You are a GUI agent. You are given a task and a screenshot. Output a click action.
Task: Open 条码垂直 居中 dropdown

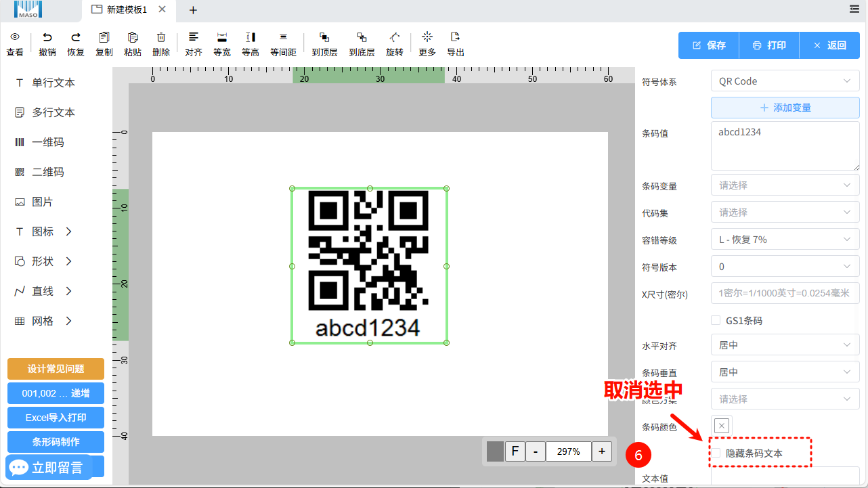[x=785, y=372]
